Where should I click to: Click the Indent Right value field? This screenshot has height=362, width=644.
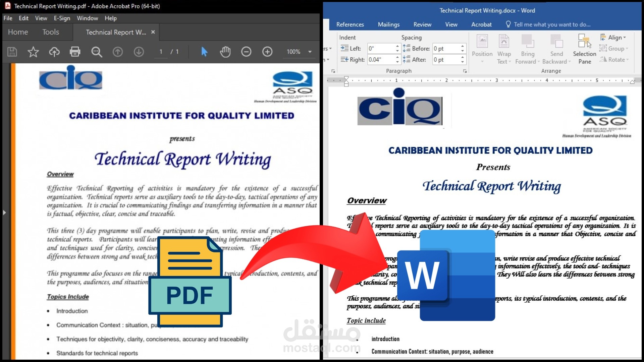381,60
